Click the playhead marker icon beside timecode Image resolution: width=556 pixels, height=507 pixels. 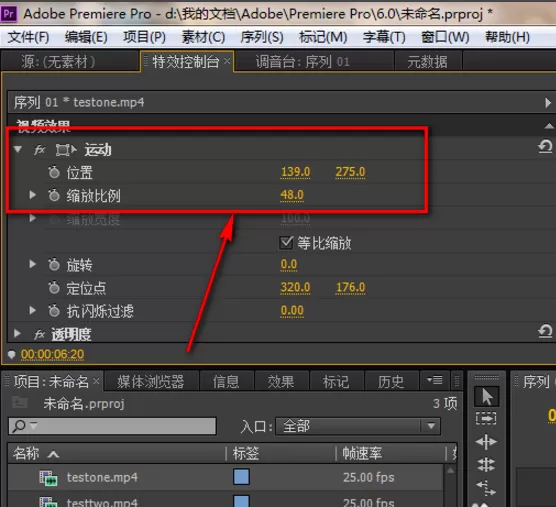(x=12, y=354)
